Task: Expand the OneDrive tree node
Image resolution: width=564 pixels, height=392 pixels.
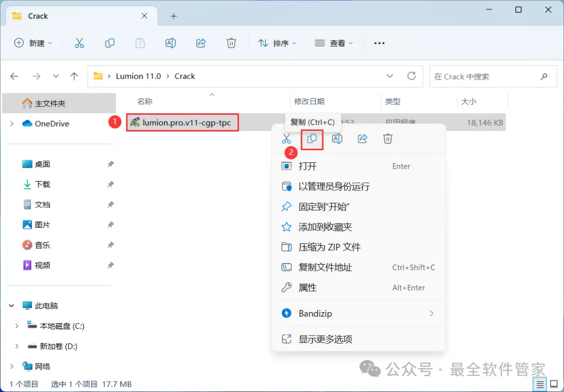Action: (x=12, y=124)
